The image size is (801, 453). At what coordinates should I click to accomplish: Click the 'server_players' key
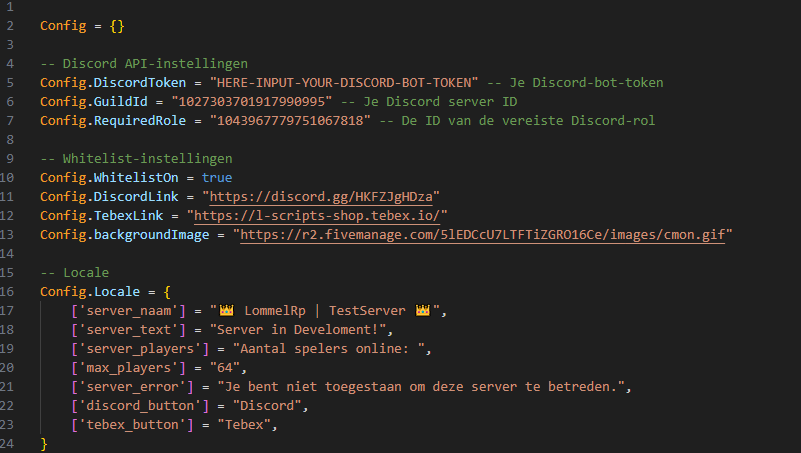140,348
